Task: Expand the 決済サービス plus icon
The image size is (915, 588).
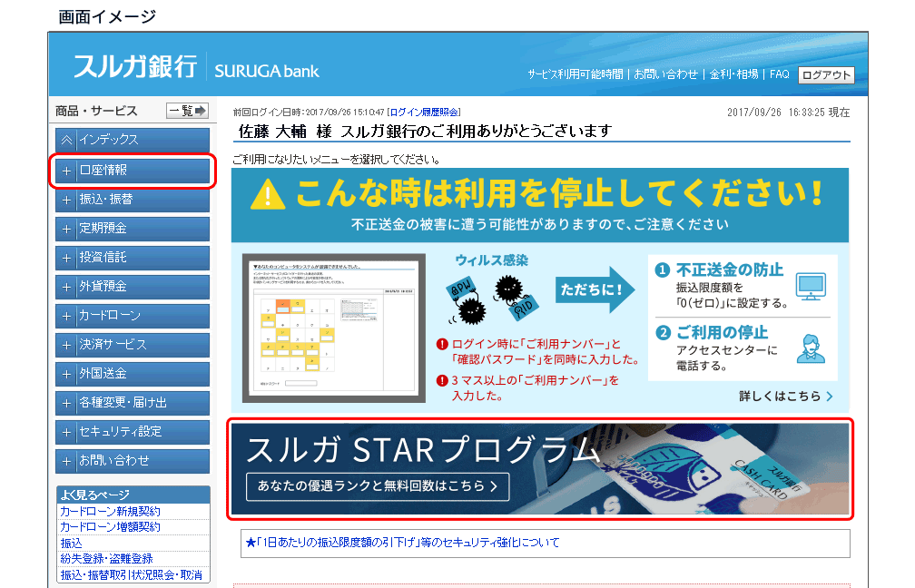Action: pos(66,346)
